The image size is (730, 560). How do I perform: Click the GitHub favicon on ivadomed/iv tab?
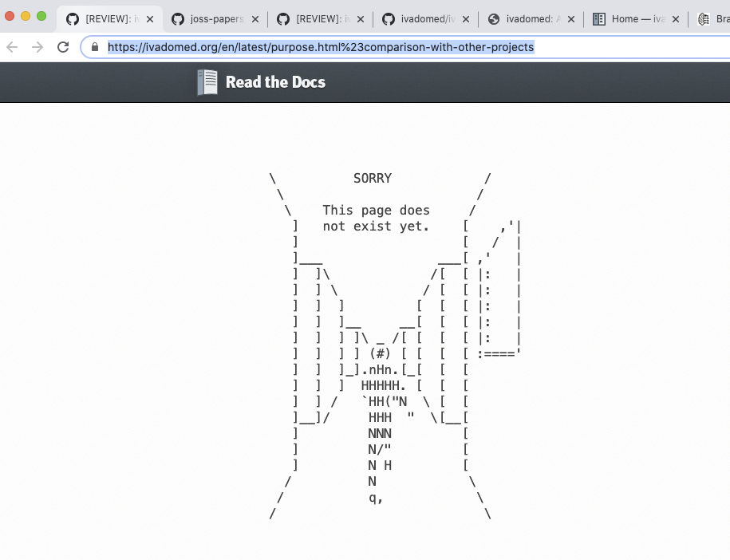pos(389,19)
